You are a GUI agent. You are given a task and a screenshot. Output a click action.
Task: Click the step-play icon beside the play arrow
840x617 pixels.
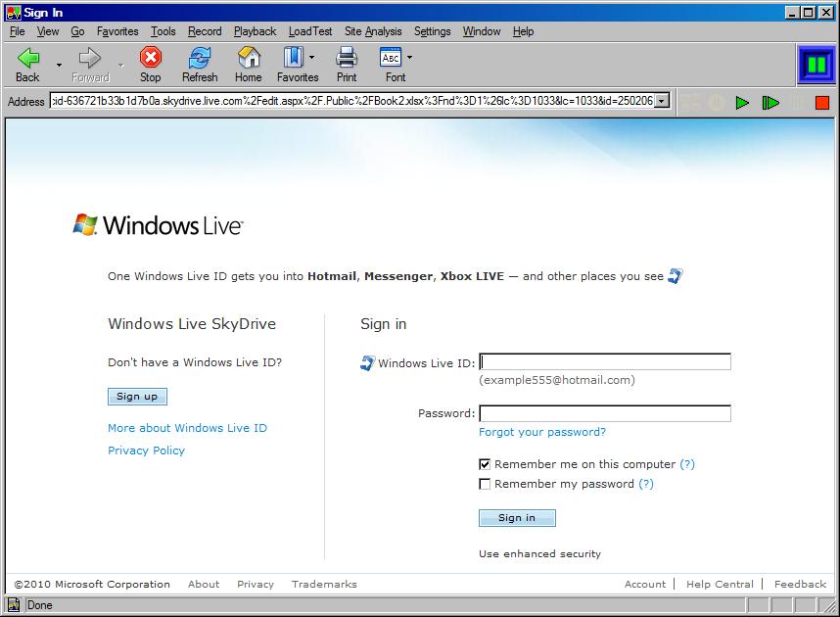click(771, 101)
